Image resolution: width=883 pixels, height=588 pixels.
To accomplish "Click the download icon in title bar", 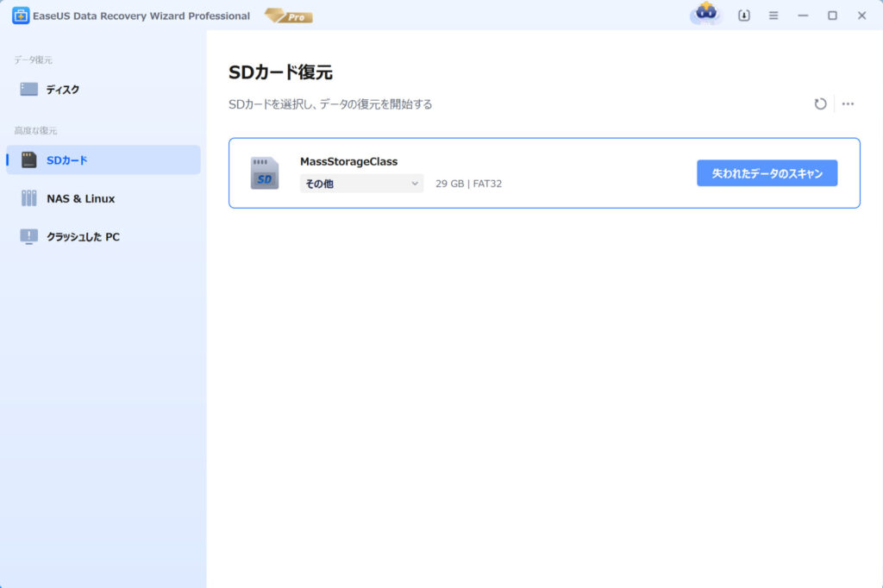I will tap(744, 16).
